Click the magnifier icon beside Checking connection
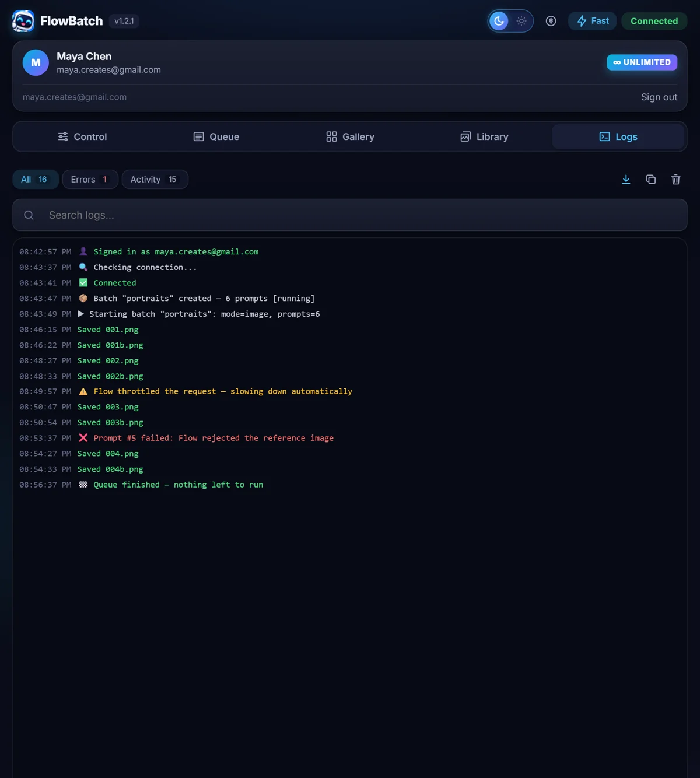Image resolution: width=700 pixels, height=778 pixels. [x=83, y=267]
